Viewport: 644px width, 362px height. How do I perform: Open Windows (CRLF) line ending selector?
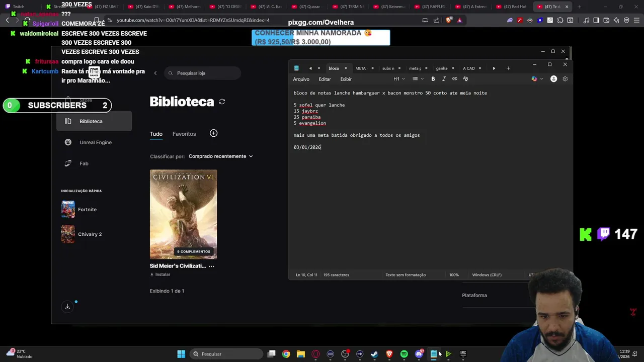click(487, 275)
